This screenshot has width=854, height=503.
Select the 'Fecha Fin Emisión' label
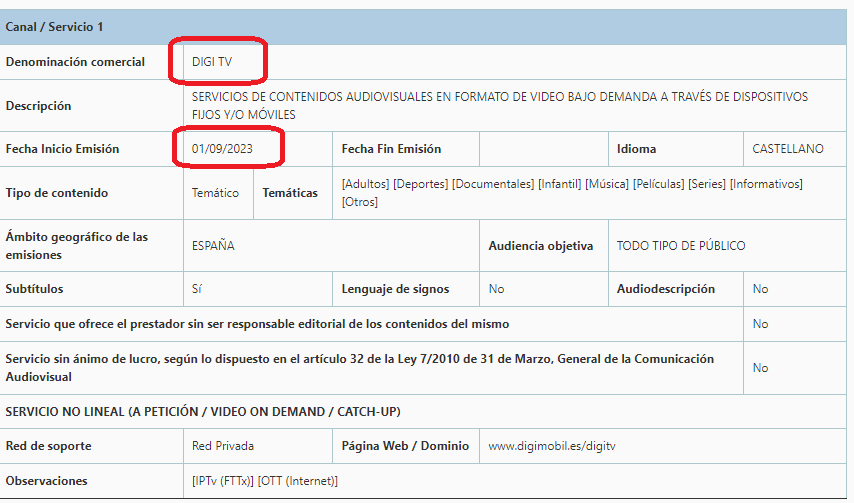click(391, 149)
